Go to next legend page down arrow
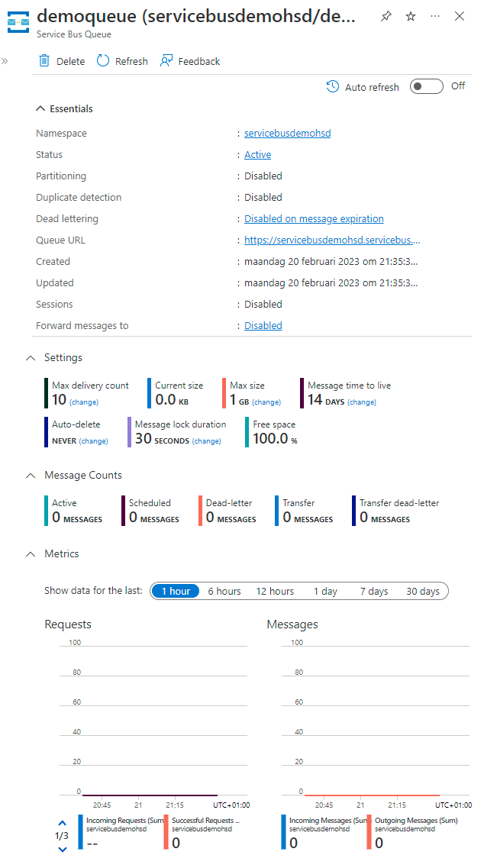484x868 pixels. tap(62, 849)
